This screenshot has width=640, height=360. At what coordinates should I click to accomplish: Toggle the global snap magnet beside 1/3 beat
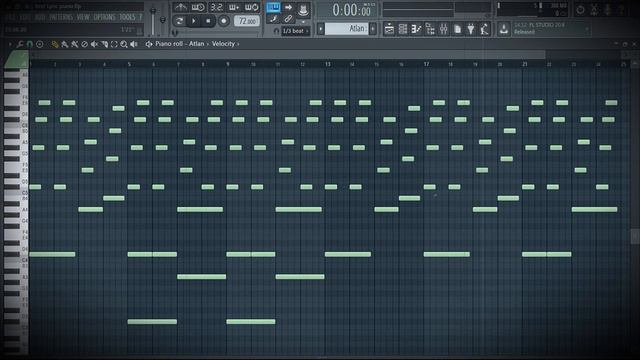coord(276,31)
